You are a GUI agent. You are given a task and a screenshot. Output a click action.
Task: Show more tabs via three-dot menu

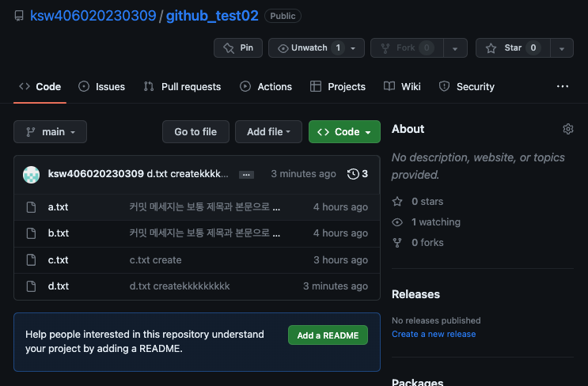point(563,86)
